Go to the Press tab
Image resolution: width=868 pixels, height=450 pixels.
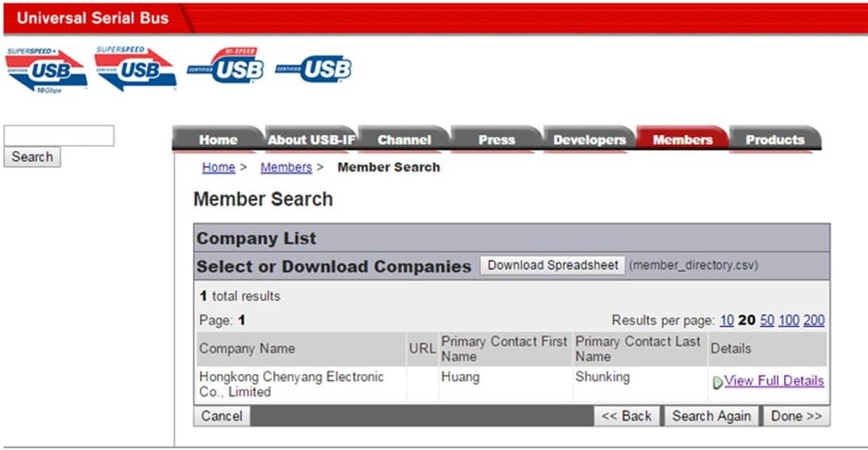[x=496, y=140]
